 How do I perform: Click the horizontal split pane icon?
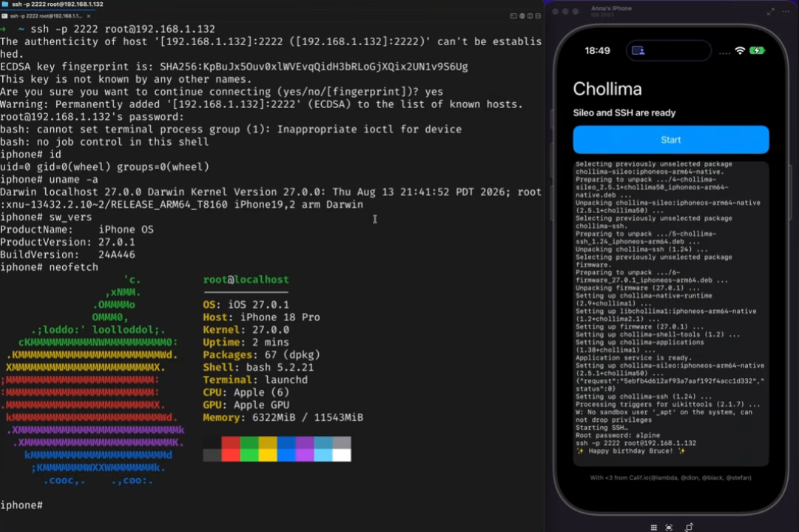click(538, 16)
